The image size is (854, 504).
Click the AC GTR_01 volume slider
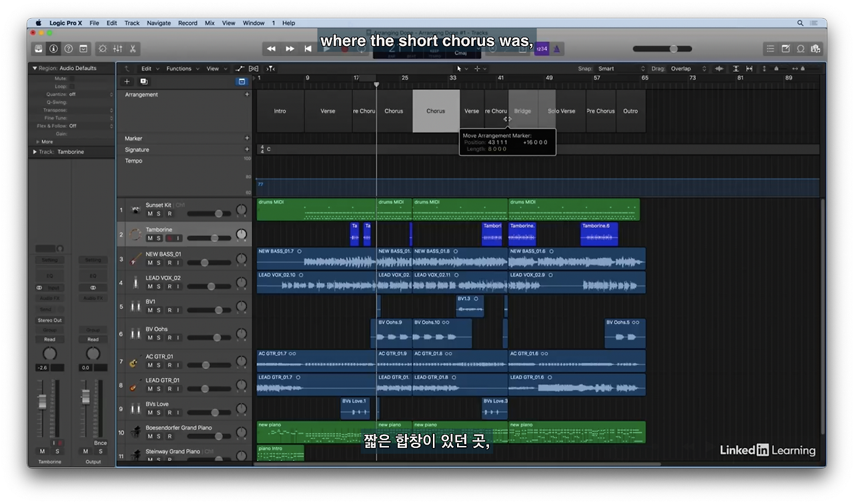pyautogui.click(x=209, y=365)
